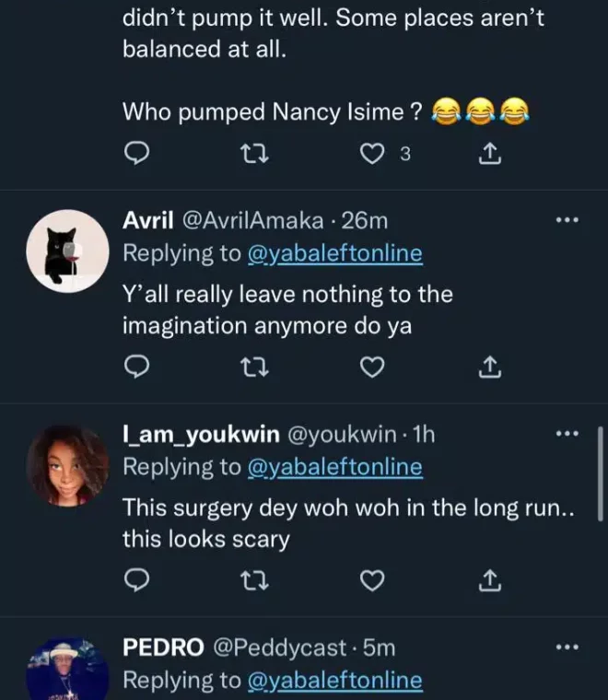Screen dimensions: 608x700
Task: Reply to the Nancy Isime tweet
Action: pyautogui.click(x=136, y=156)
